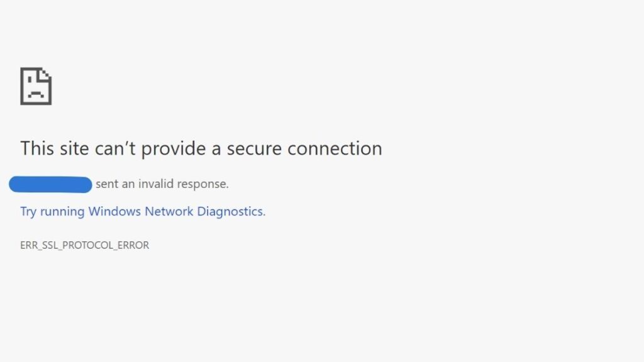Screen dimensions: 644x362
Task: Click the blue capsule hiding the site address
Action: pyautogui.click(x=50, y=184)
